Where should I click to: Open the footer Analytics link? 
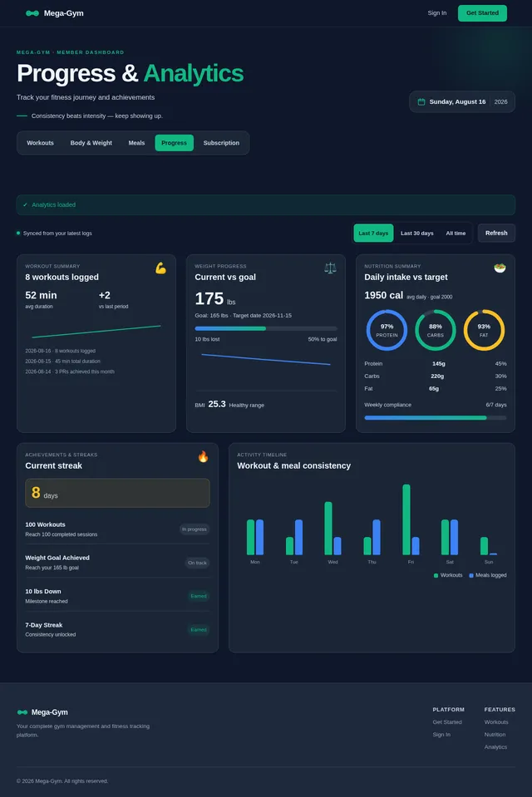[x=495, y=747]
